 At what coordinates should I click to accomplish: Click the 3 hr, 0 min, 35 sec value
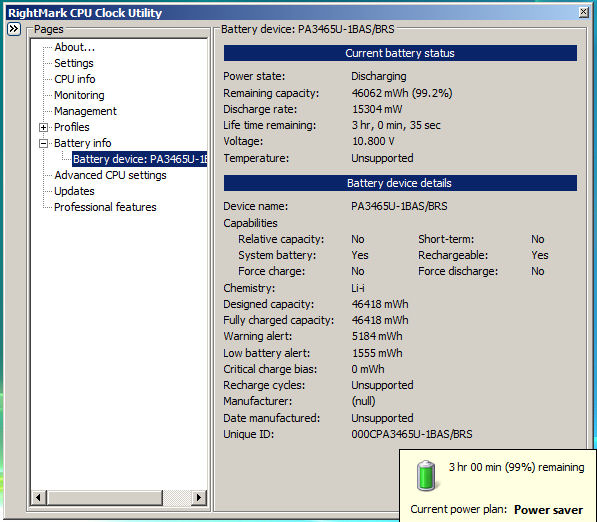click(396, 125)
